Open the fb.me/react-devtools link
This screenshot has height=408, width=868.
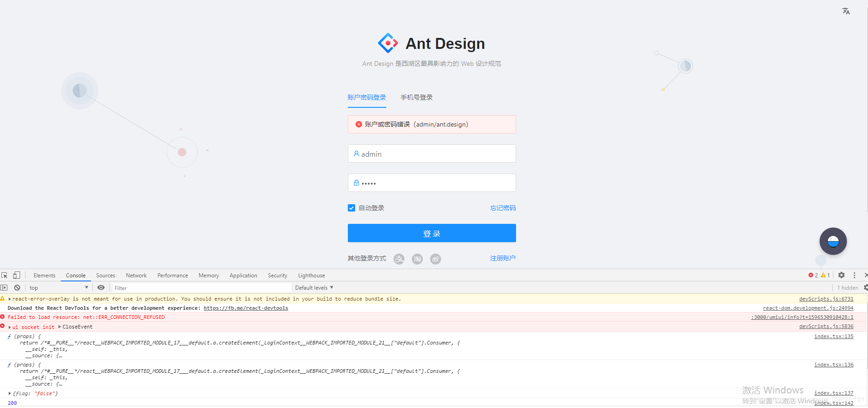[x=246, y=308]
